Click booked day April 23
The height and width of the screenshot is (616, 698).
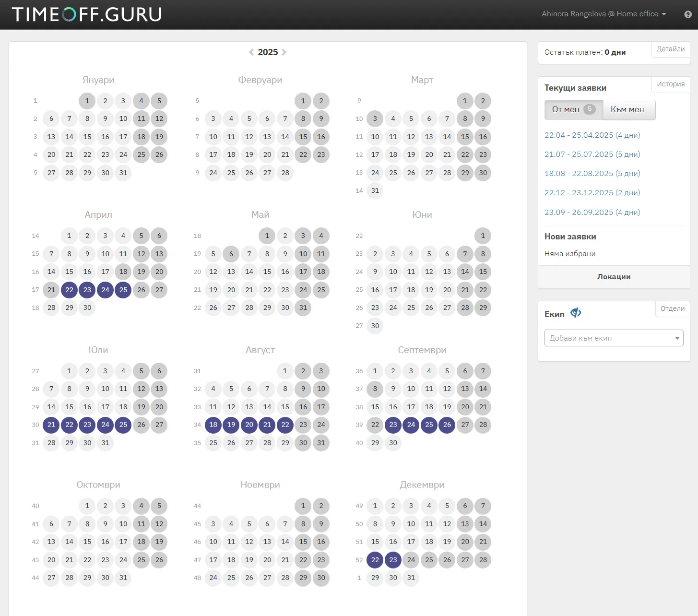87,290
